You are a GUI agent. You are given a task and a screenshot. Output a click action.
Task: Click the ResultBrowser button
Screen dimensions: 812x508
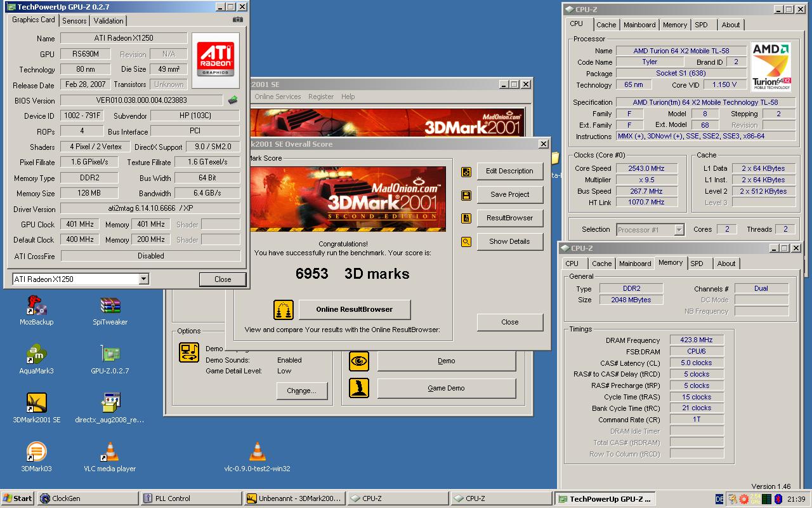click(x=509, y=218)
